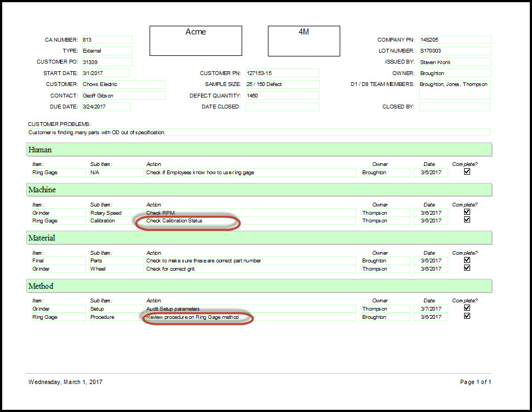Viewport: 532px width, 412px height.
Task: Toggle Complete checkbox for Human Ring Gage row
Action: (x=467, y=171)
